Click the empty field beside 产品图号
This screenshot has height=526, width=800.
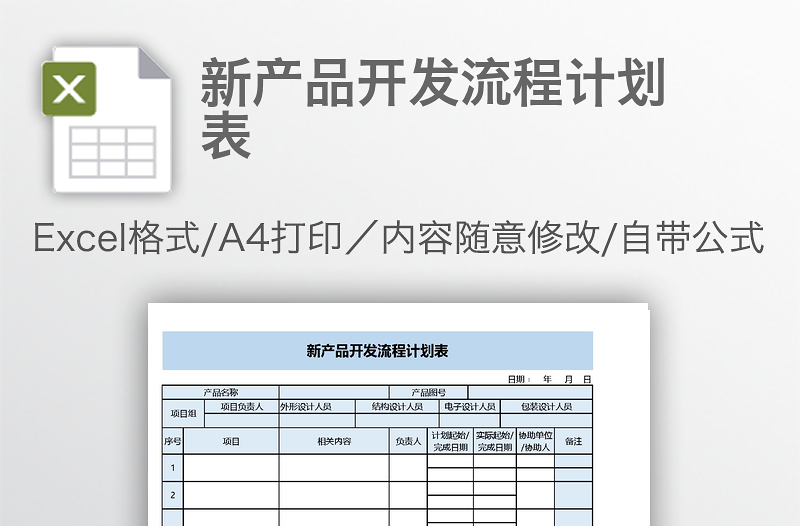pyautogui.click(x=531, y=392)
